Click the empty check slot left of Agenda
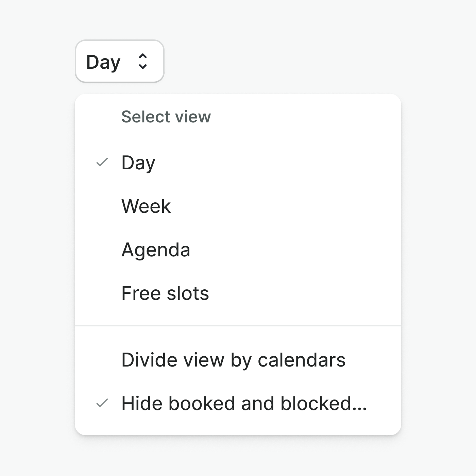 (x=102, y=250)
